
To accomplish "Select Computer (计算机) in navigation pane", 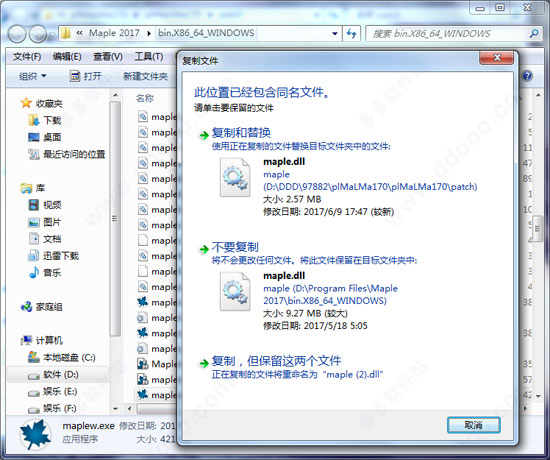I will pyautogui.click(x=41, y=340).
